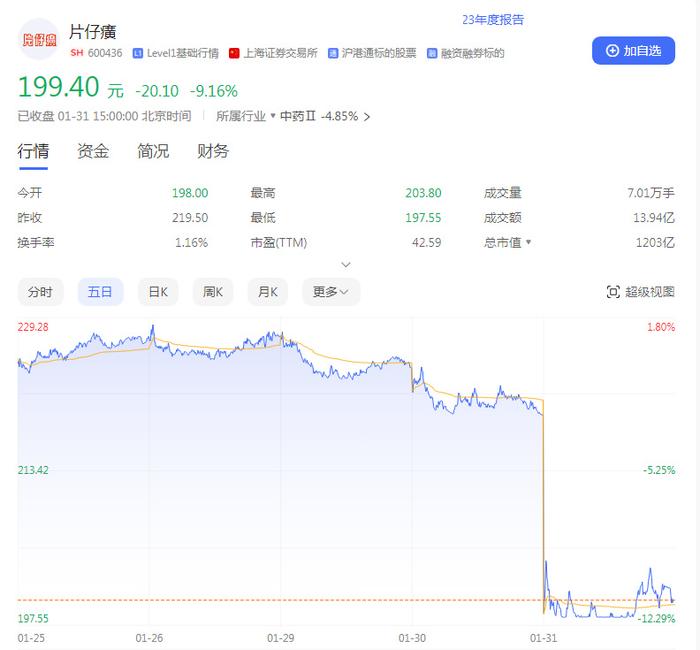700x650 pixels.
Task: Click the 01-30 date axis label
Action: point(412,638)
